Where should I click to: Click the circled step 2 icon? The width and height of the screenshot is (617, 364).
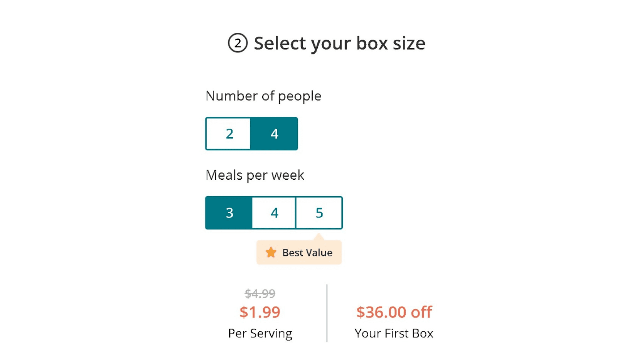pos(238,43)
